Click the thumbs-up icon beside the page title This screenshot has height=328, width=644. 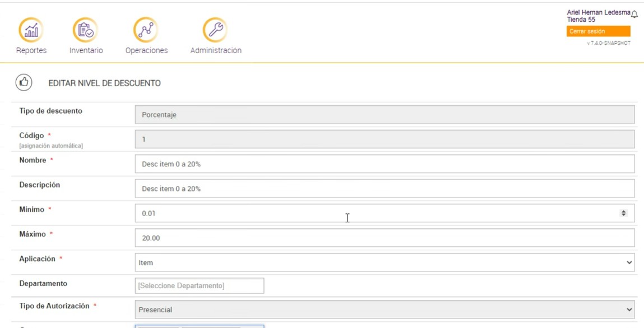[24, 83]
